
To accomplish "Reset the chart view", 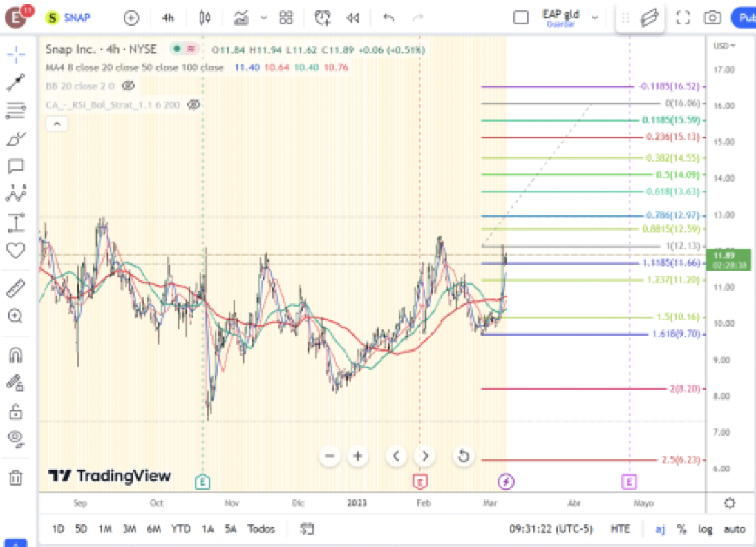I will 463,456.
